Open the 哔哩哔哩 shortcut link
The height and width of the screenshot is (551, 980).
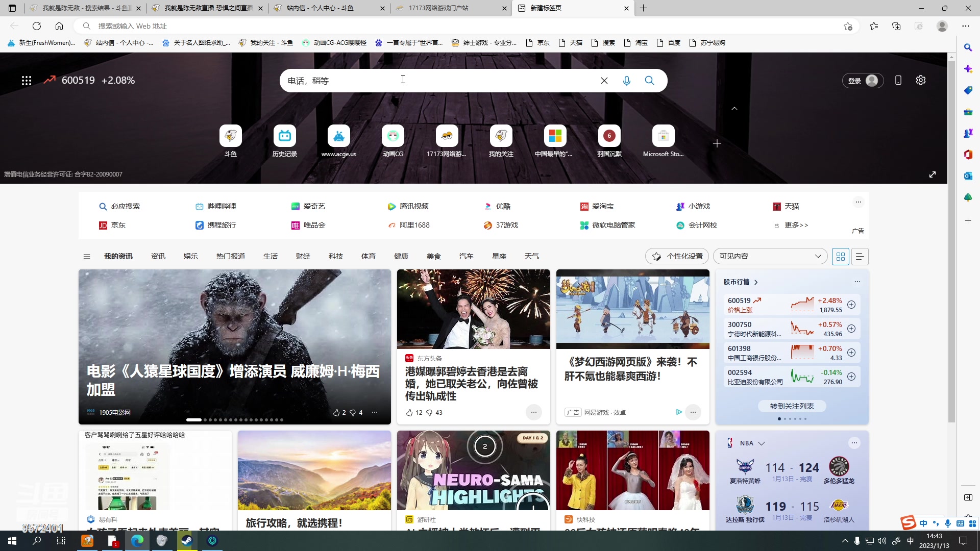[216, 206]
